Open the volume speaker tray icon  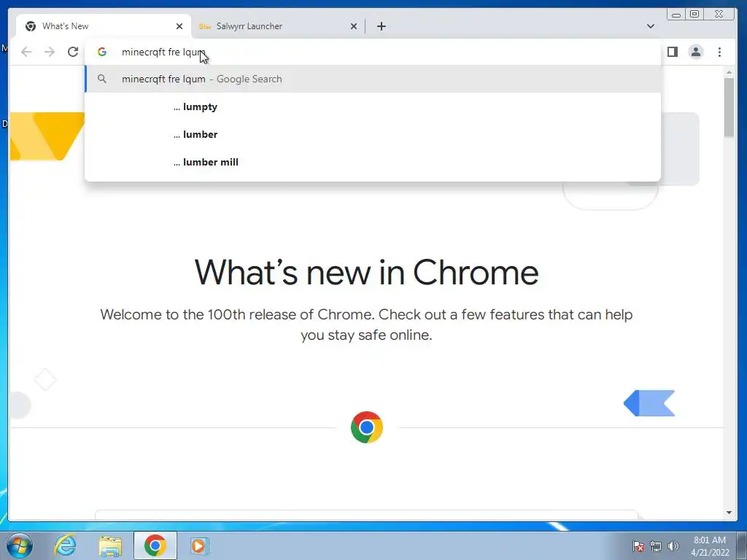[673, 546]
